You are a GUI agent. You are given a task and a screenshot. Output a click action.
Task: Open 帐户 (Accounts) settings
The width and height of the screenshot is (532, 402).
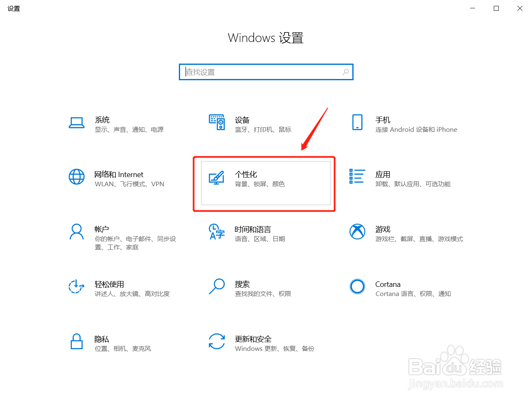(x=77, y=232)
